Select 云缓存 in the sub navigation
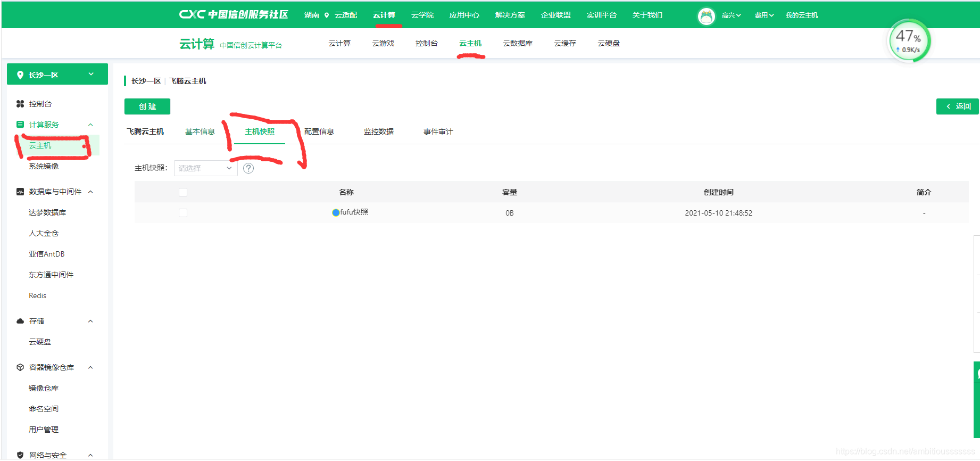 coord(565,43)
